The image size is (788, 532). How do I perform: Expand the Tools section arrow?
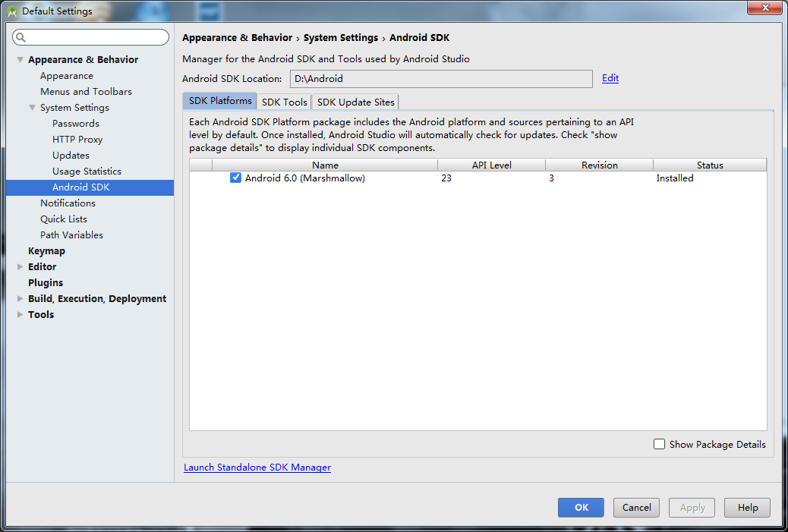[x=20, y=314]
